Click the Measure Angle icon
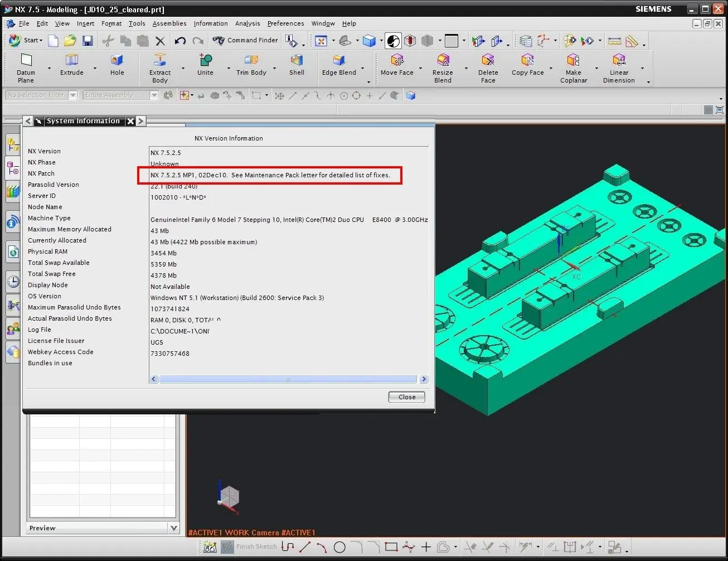Image resolution: width=728 pixels, height=561 pixels. (632, 41)
